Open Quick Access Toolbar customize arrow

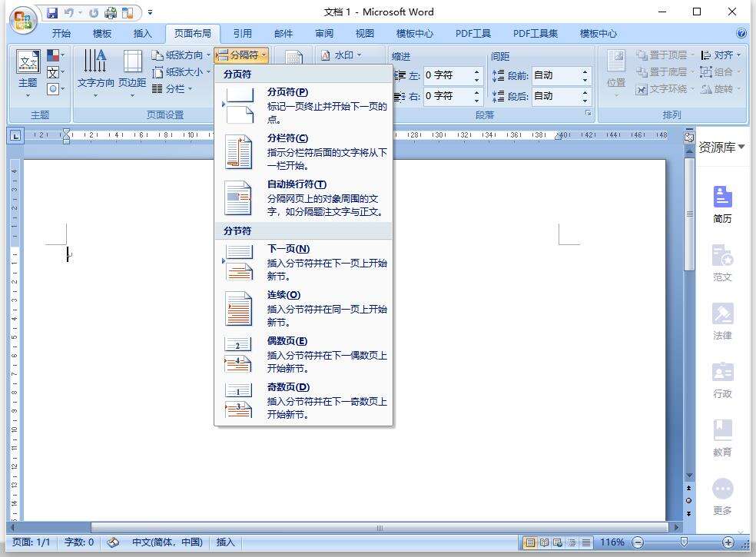150,13
